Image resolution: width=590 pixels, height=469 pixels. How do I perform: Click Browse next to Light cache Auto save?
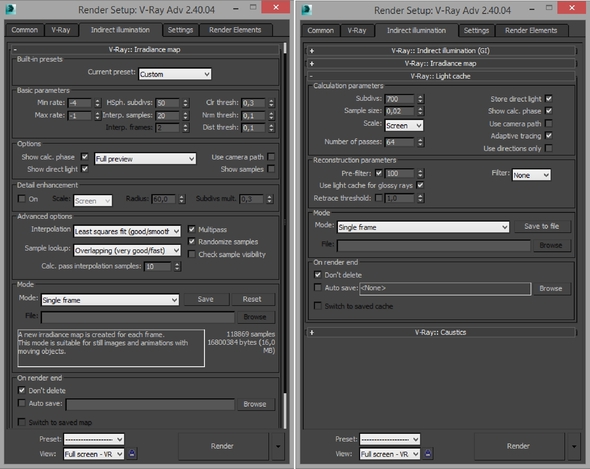pos(551,288)
